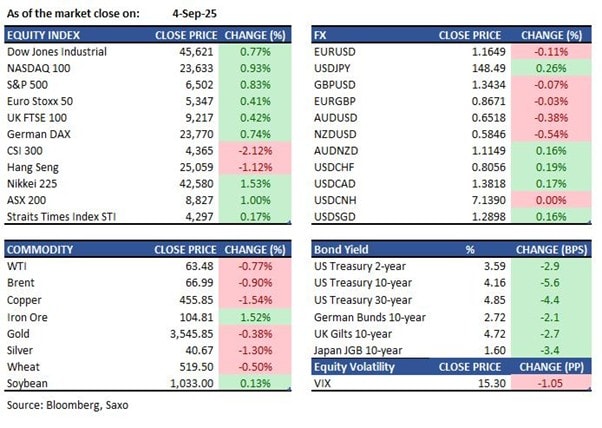The height and width of the screenshot is (428, 602).
Task: Click the NZDUSD -0.54% change cell
Action: point(545,136)
